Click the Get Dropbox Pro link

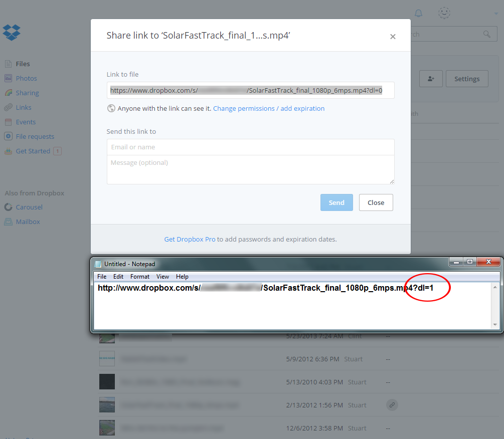[190, 239]
